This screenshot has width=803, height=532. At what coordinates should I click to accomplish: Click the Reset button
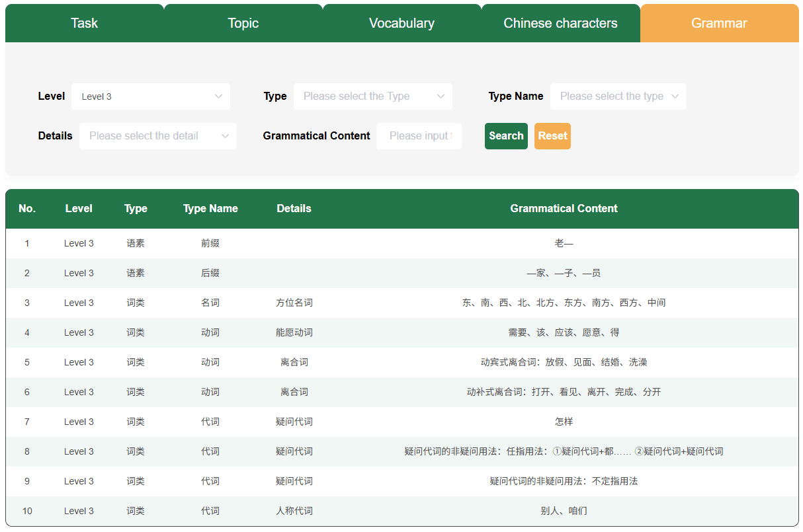coord(552,136)
